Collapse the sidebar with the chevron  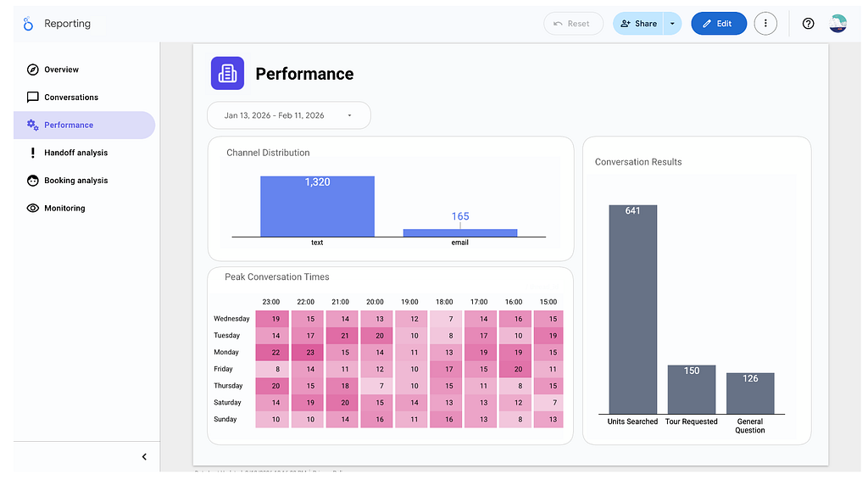click(x=144, y=457)
